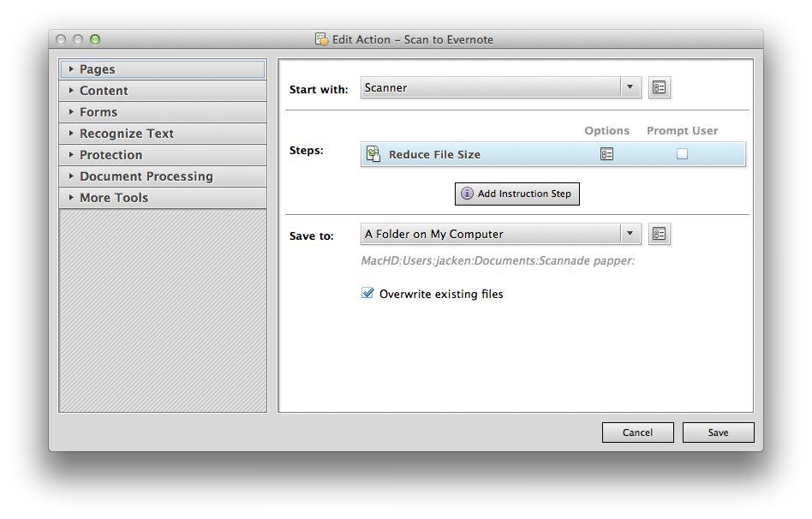Expand the Protection panel
This screenshot has height=519, width=812.
[163, 155]
